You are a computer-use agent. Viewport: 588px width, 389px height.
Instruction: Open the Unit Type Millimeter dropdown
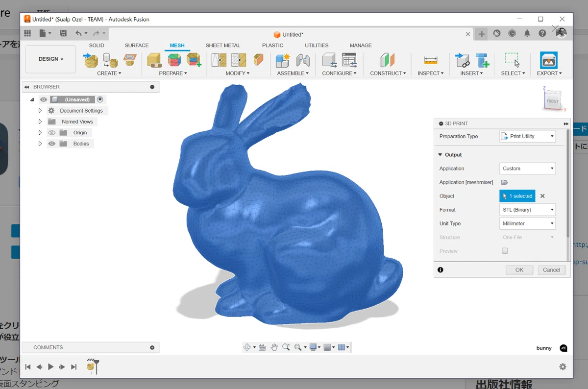527,223
